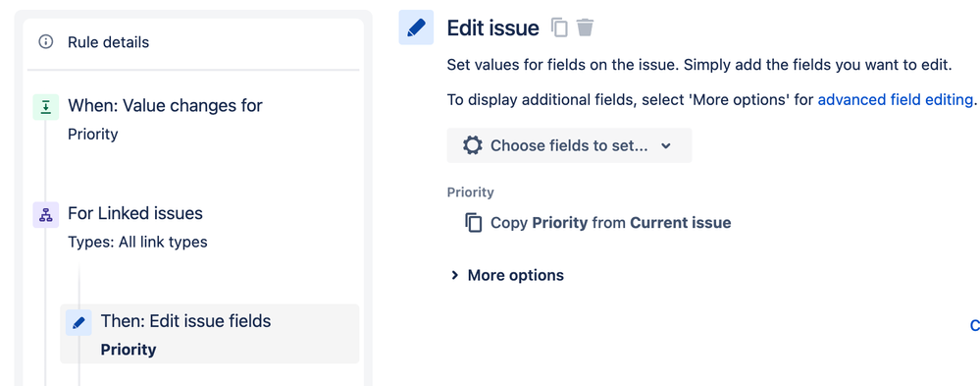Click the purple Linked issues branch icon
The height and width of the screenshot is (386, 980).
click(x=46, y=214)
